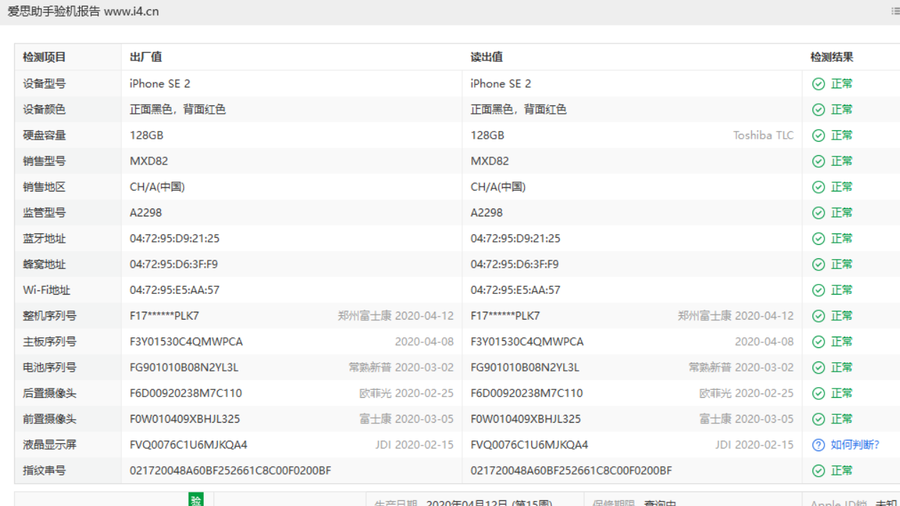Image resolution: width=900 pixels, height=506 pixels.
Task: Click the 出厂值 column header
Action: tap(146, 57)
